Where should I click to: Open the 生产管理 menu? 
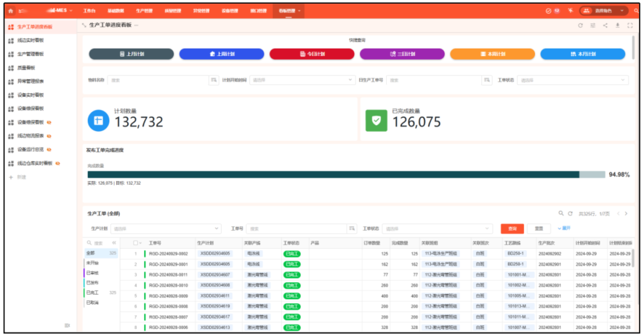pos(144,11)
